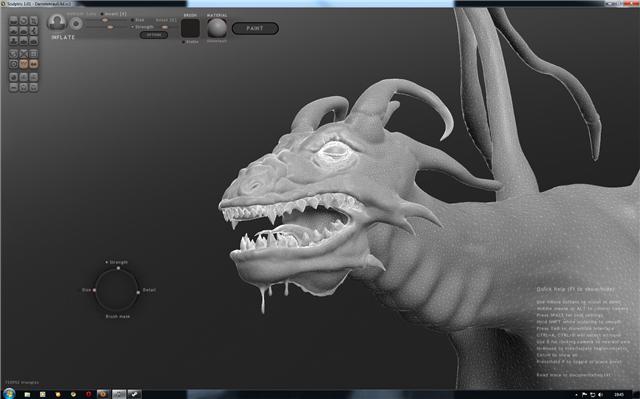Toggle the highlighted Symmetry button
Image resolution: width=640 pixels, height=399 pixels.
point(34,64)
